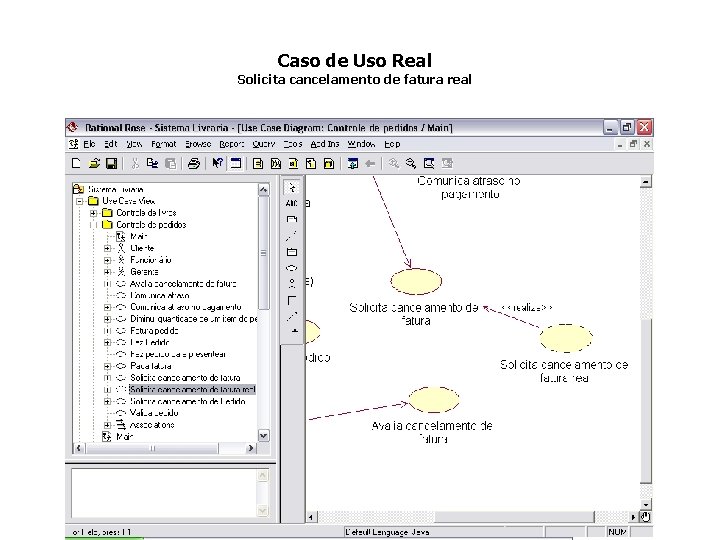Click the empty documentation text pane
Image resolution: width=720 pixels, height=540 pixels.
[164, 493]
